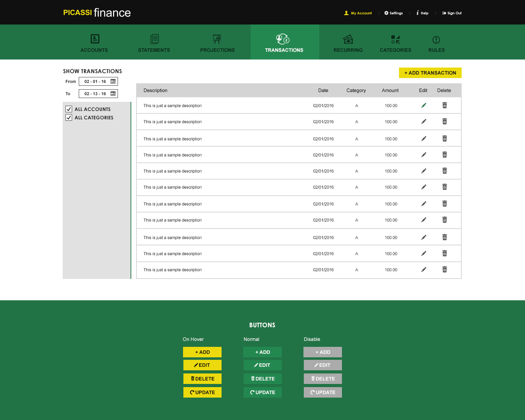Open the Recurring tab
The width and height of the screenshot is (525, 420).
pos(348,43)
